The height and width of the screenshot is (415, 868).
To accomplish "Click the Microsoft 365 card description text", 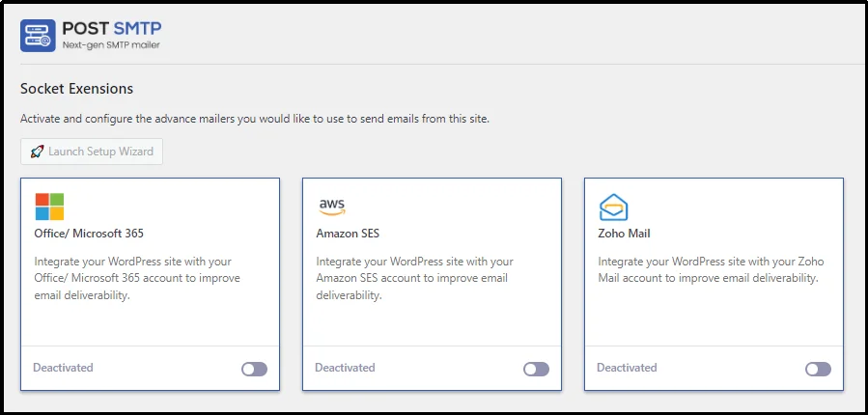I will point(137,278).
